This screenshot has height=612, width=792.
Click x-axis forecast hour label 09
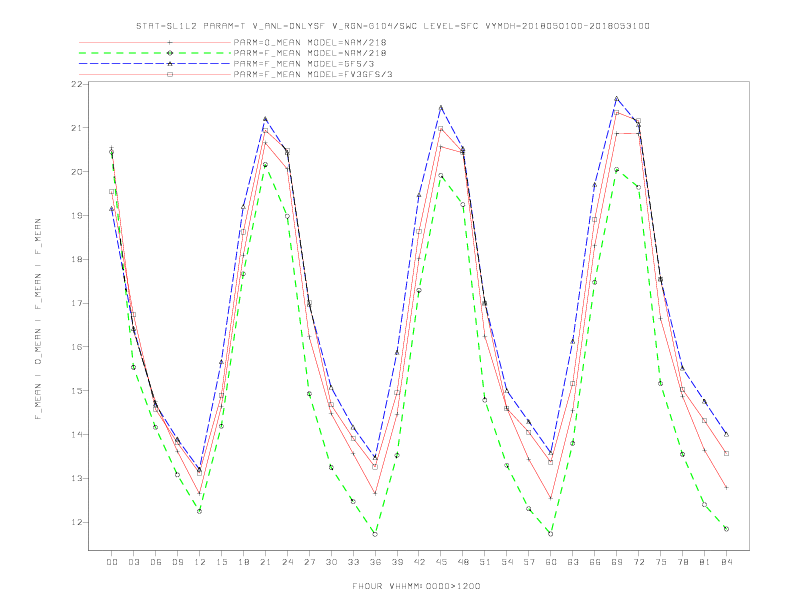pos(177,562)
